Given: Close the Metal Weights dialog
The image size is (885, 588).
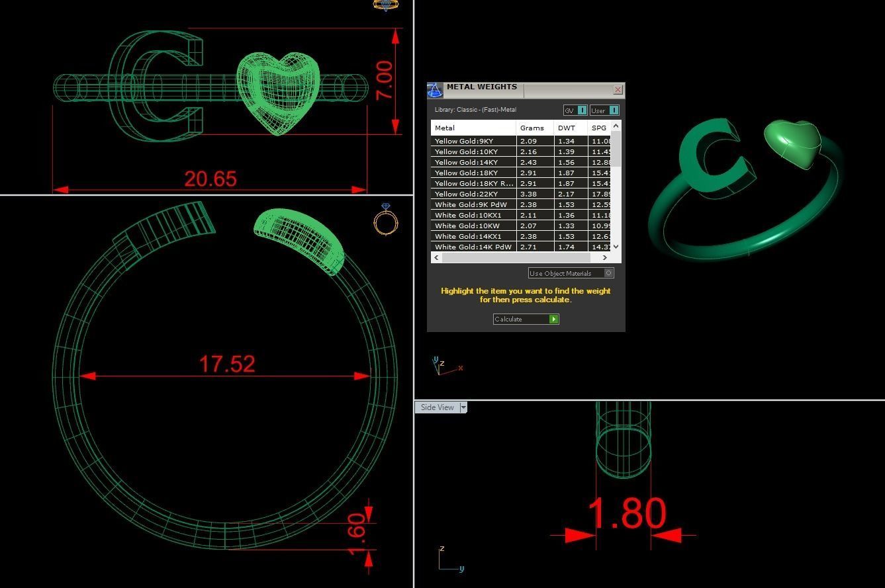Looking at the screenshot, I should [x=618, y=89].
